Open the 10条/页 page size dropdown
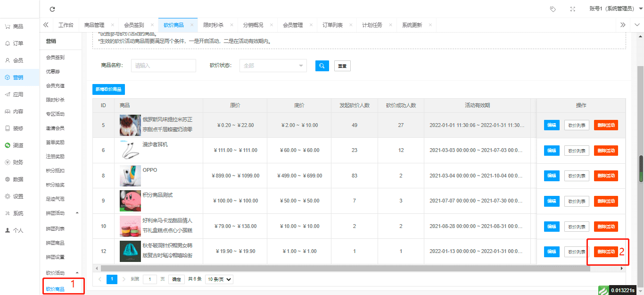This screenshot has height=295, width=644. 219,279
